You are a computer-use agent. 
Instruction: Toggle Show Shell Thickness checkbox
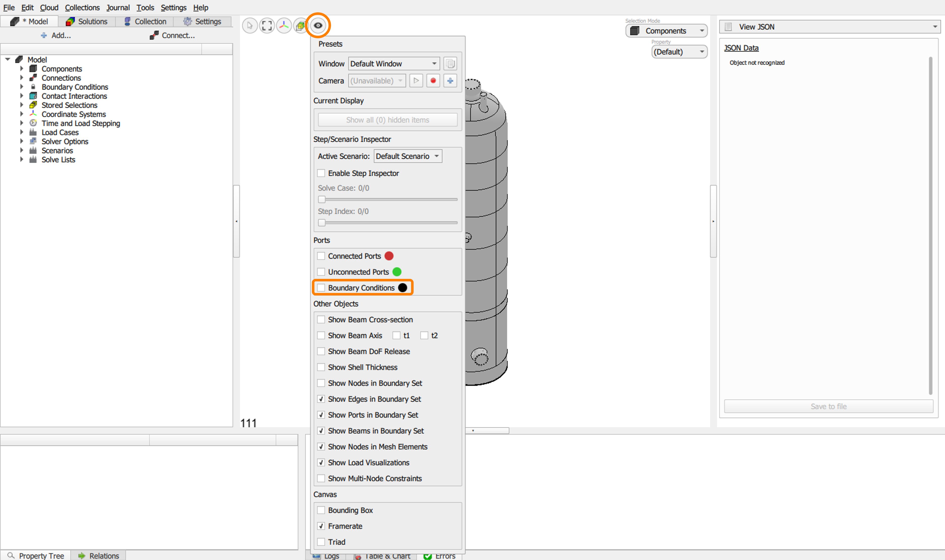click(321, 367)
